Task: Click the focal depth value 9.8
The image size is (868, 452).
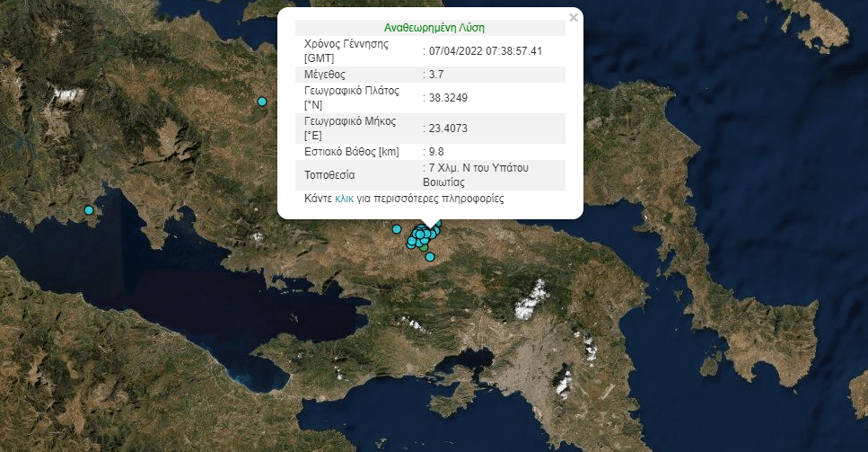Action: [x=436, y=151]
